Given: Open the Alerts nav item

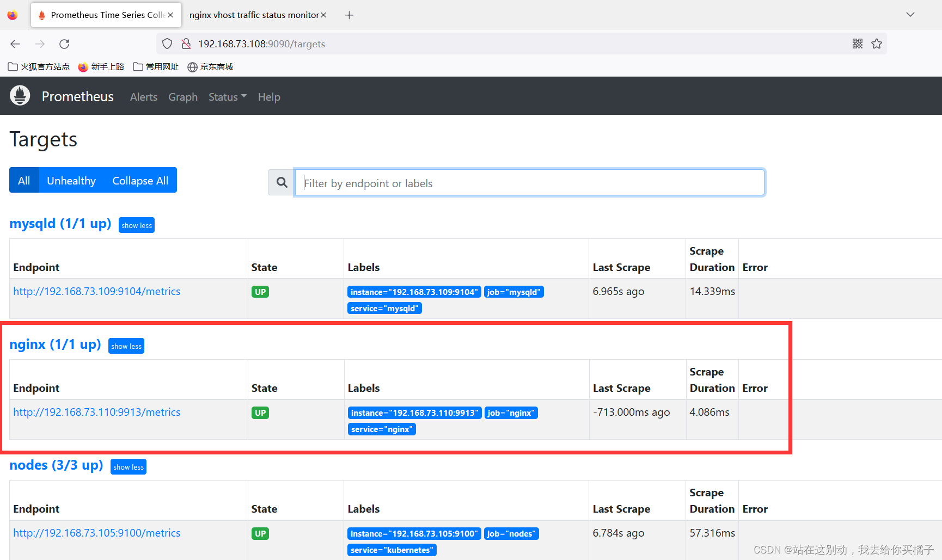Looking at the screenshot, I should click(144, 97).
